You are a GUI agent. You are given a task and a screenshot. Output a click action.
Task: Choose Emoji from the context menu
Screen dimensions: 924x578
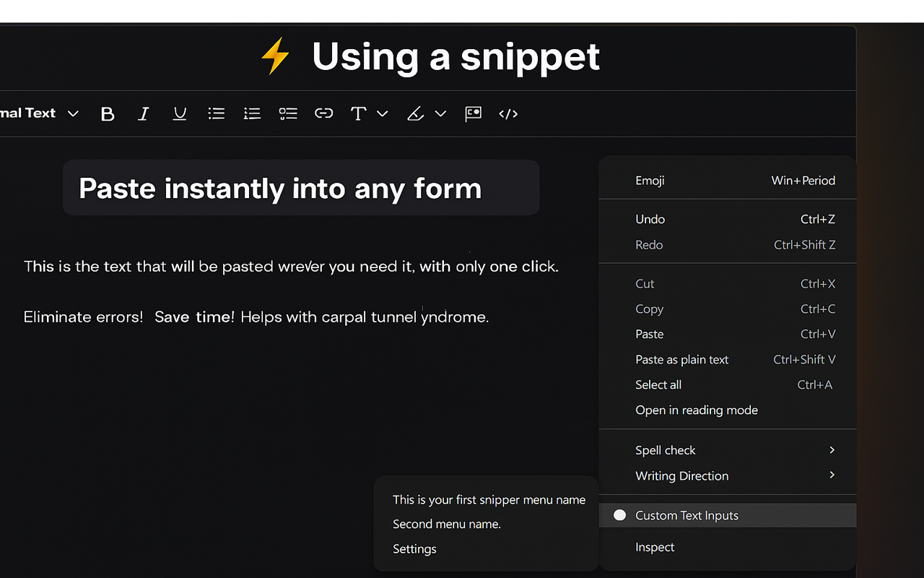(728, 181)
